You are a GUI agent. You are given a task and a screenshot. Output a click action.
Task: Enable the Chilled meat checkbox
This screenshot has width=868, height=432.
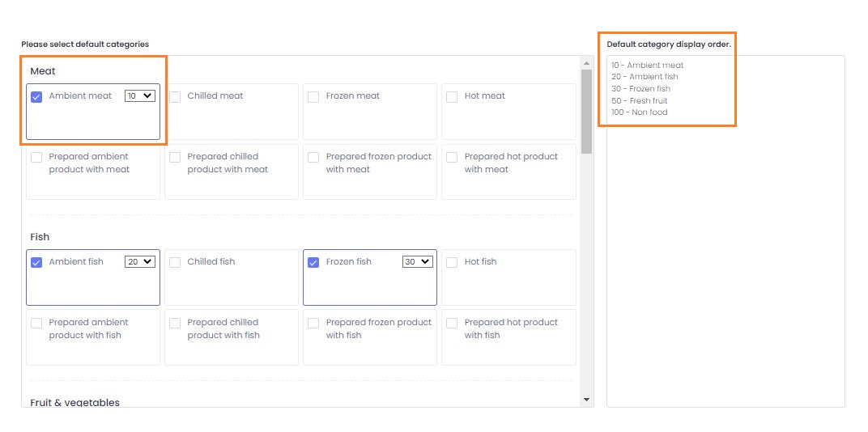[175, 97]
